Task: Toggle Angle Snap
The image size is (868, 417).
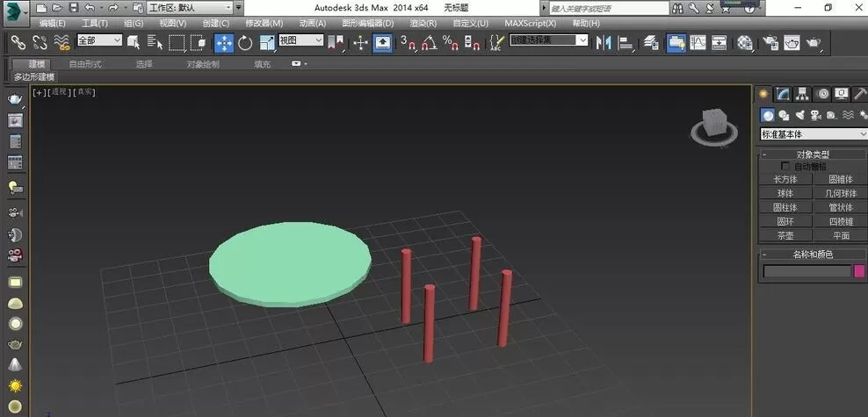Action: pyautogui.click(x=430, y=43)
